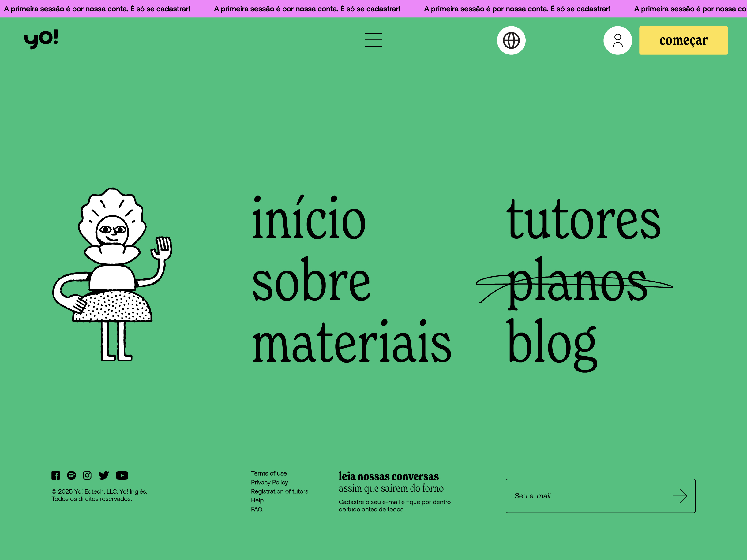This screenshot has width=747, height=560.
Task: Open the Twitter bird icon
Action: 104,475
